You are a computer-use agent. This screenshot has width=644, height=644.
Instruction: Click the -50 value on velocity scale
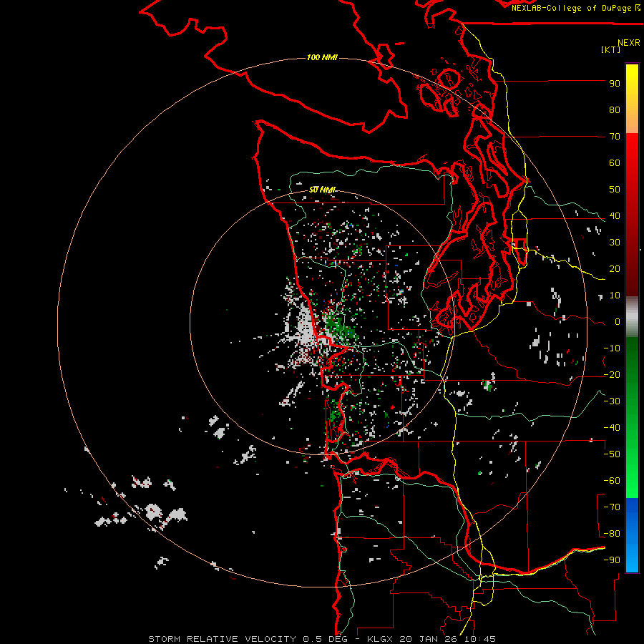612,454
